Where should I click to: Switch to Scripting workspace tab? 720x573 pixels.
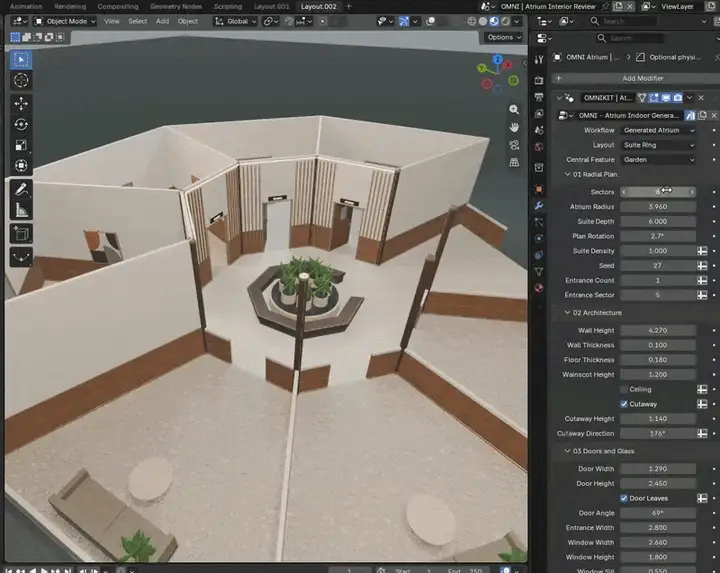point(228,6)
